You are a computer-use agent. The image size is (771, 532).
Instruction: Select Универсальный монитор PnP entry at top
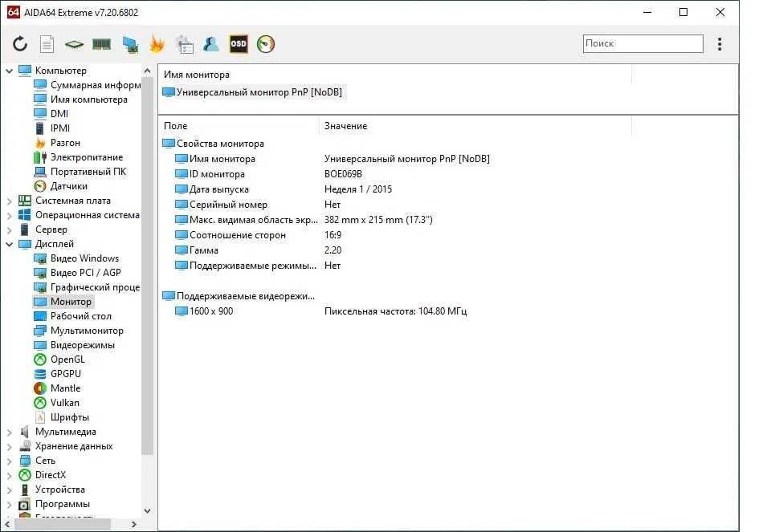click(253, 91)
